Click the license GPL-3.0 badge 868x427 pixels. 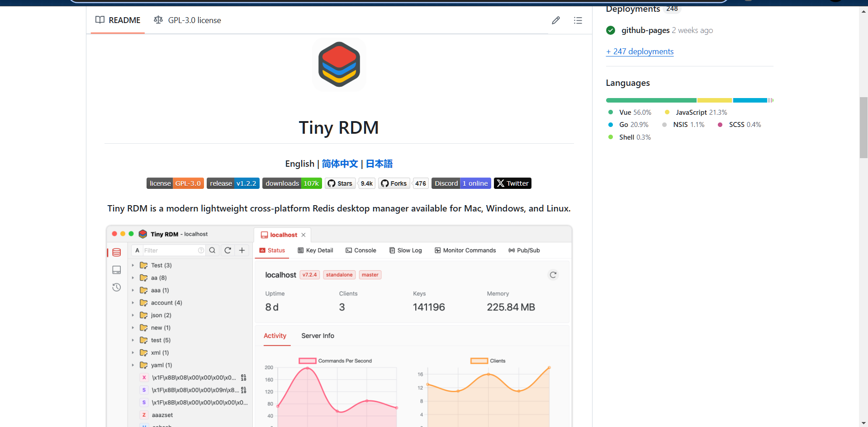click(175, 183)
